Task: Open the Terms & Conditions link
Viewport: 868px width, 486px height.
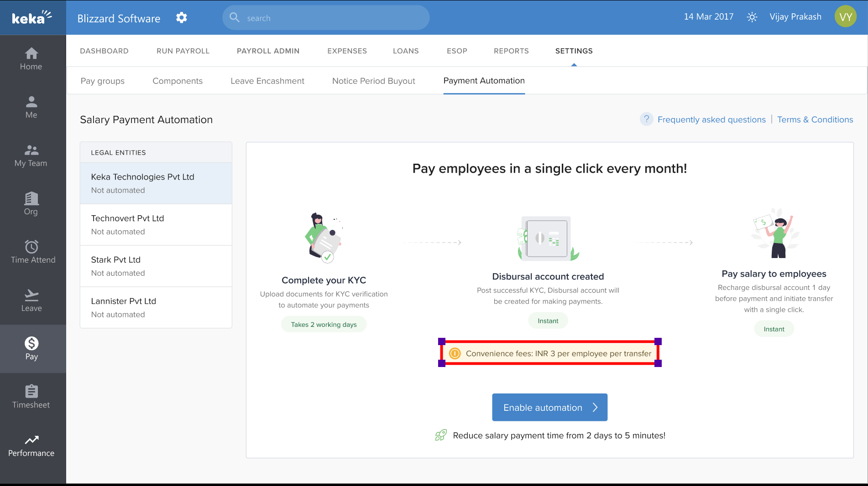Action: [815, 119]
